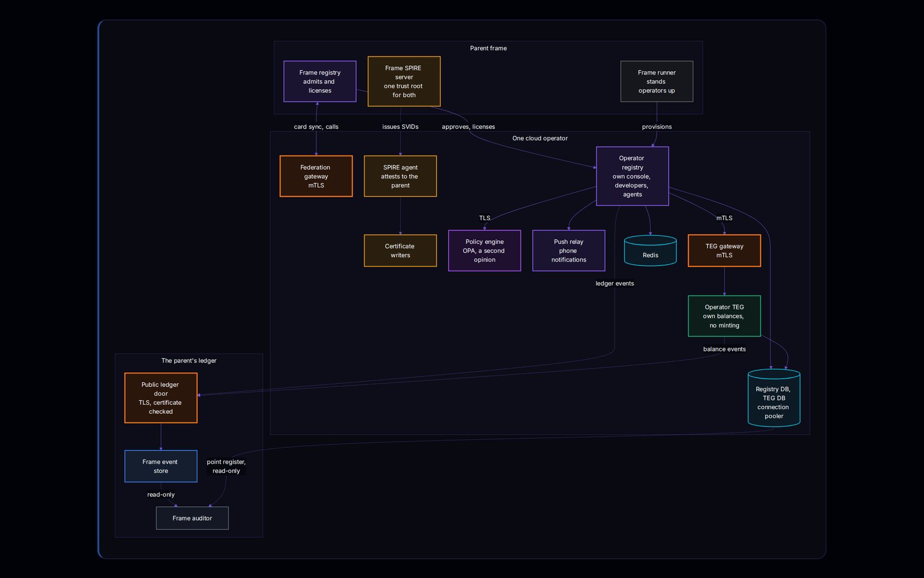Select the Operator registry node
This screenshot has width=924, height=578.
coord(632,176)
